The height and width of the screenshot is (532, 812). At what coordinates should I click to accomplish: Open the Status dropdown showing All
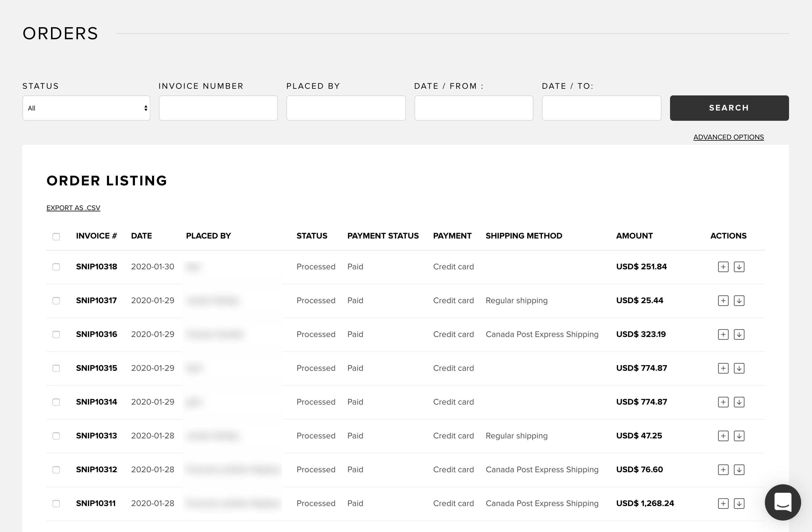click(x=86, y=108)
